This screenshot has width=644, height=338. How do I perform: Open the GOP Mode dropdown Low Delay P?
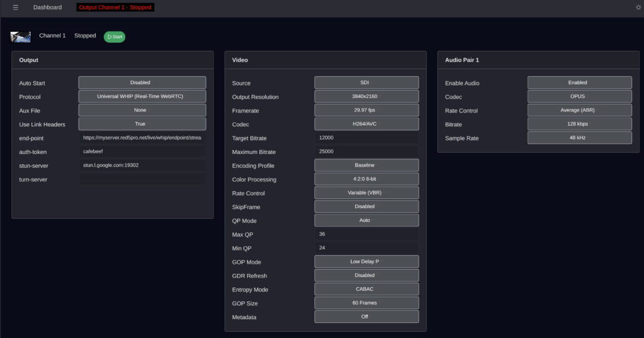click(367, 262)
